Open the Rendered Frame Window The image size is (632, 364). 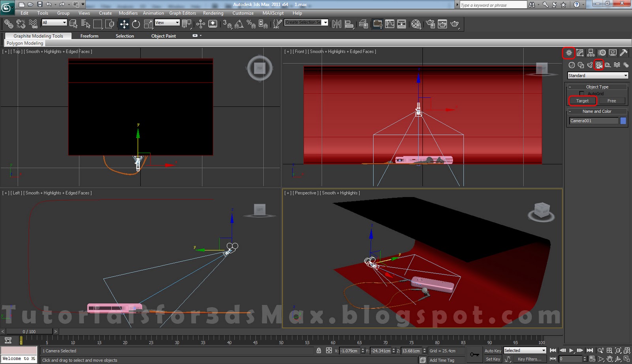coord(442,24)
